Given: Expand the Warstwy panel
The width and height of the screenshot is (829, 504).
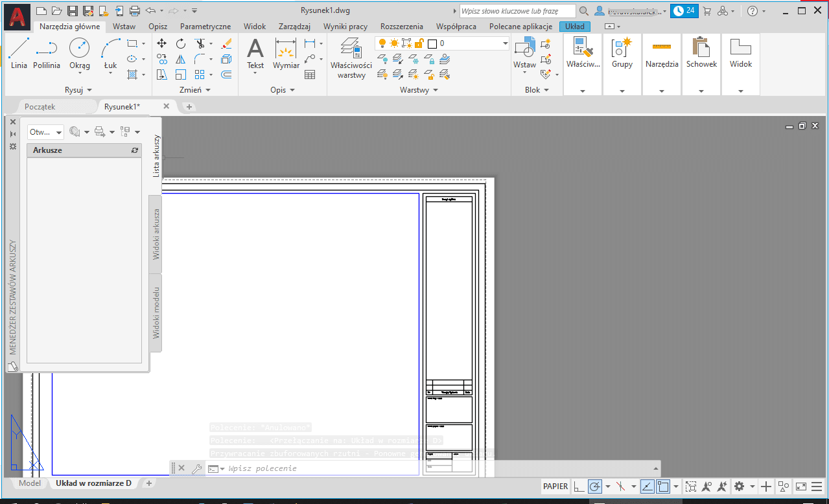Looking at the screenshot, I should 419,90.
